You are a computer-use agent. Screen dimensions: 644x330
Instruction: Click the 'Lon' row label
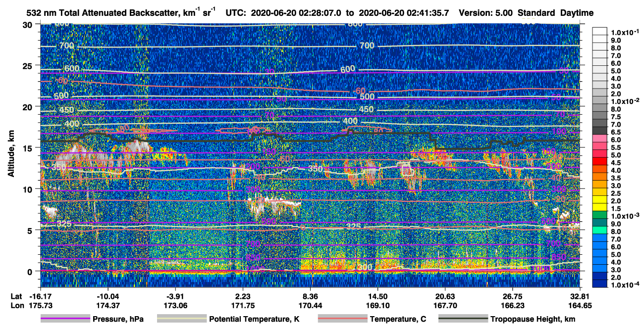click(x=17, y=306)
